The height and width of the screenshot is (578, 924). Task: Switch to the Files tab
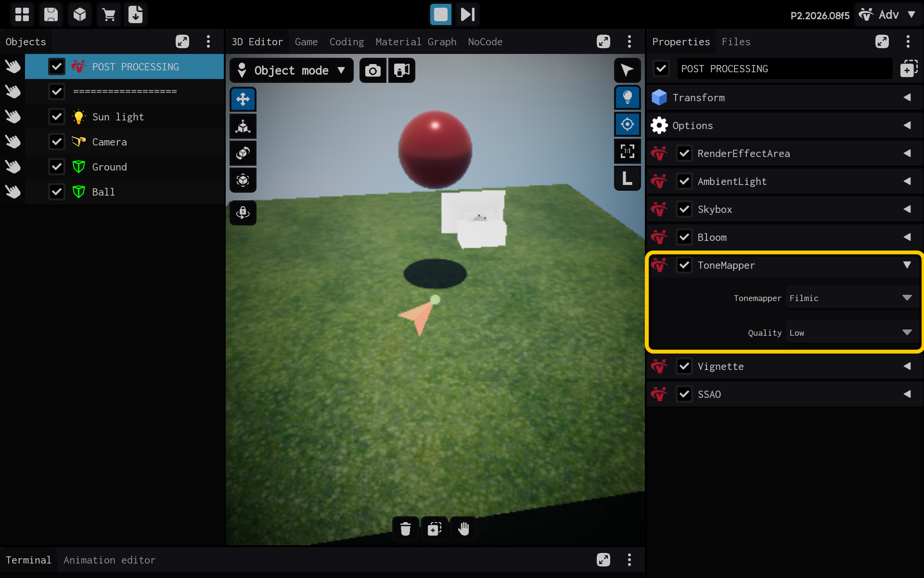736,42
